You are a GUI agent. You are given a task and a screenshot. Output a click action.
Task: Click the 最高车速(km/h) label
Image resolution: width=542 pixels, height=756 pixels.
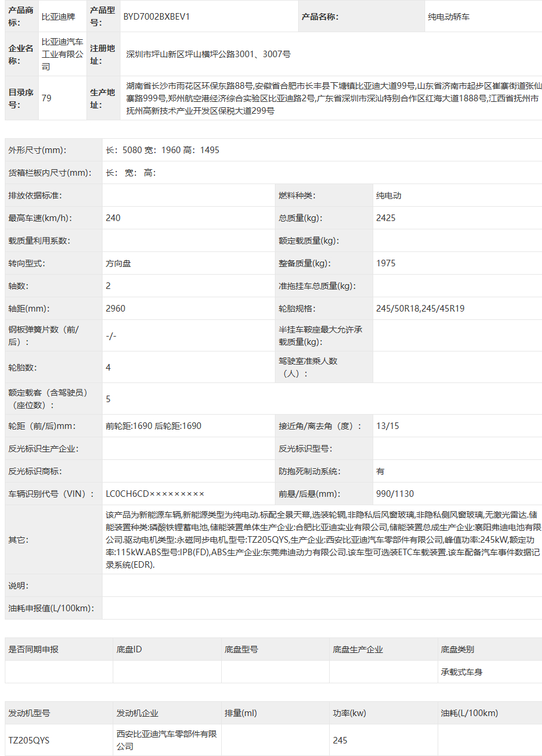click(x=40, y=218)
